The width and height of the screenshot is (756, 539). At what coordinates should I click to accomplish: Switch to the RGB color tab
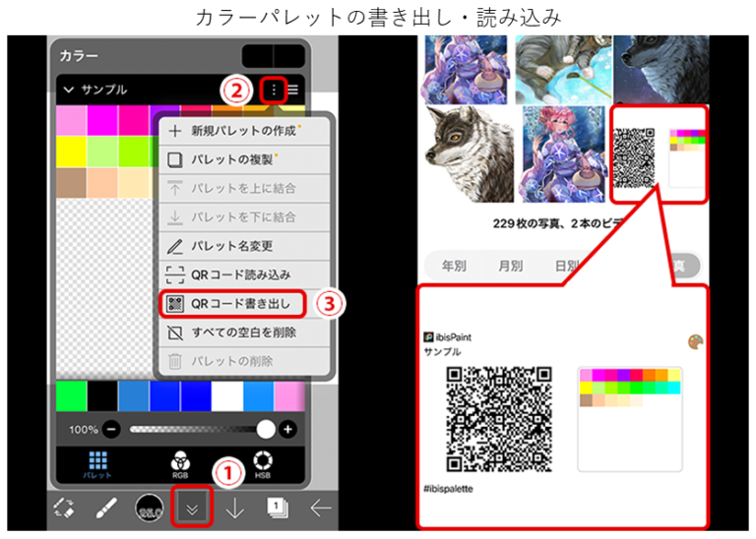click(x=180, y=464)
